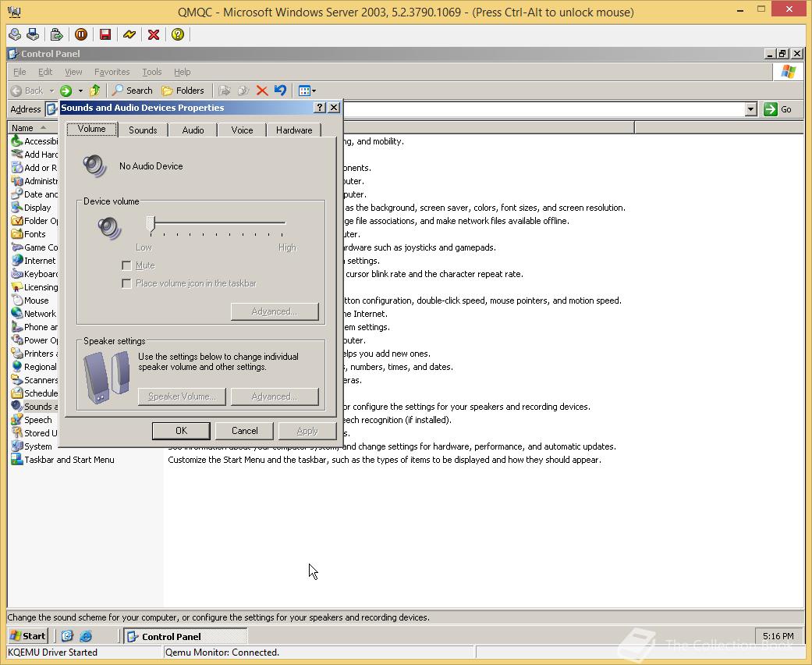
Task: Click the Speaker Volume button
Action: point(182,397)
